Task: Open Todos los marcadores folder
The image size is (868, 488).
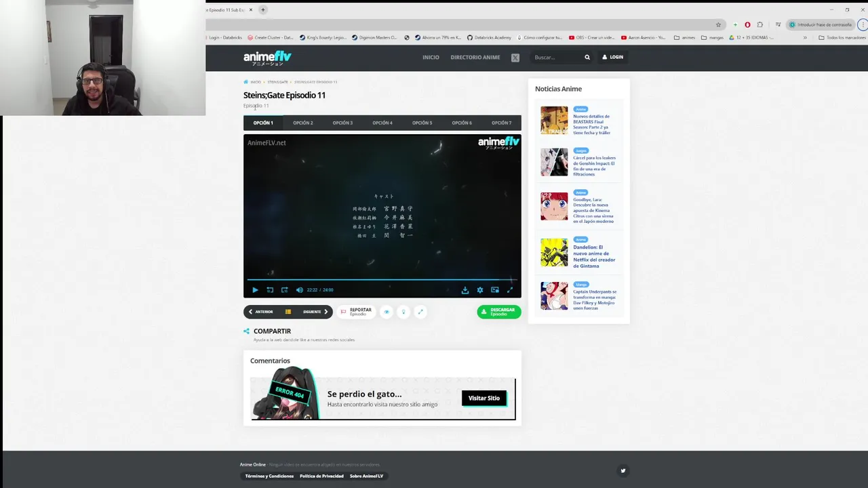Action: (x=842, y=37)
